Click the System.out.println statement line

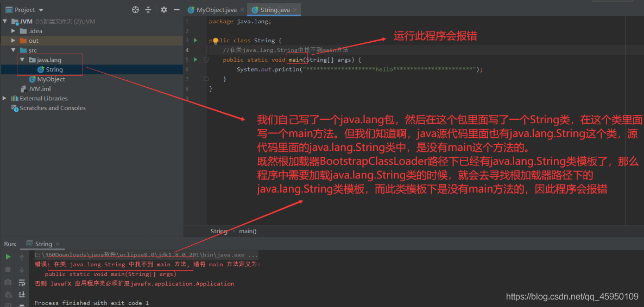coord(359,69)
